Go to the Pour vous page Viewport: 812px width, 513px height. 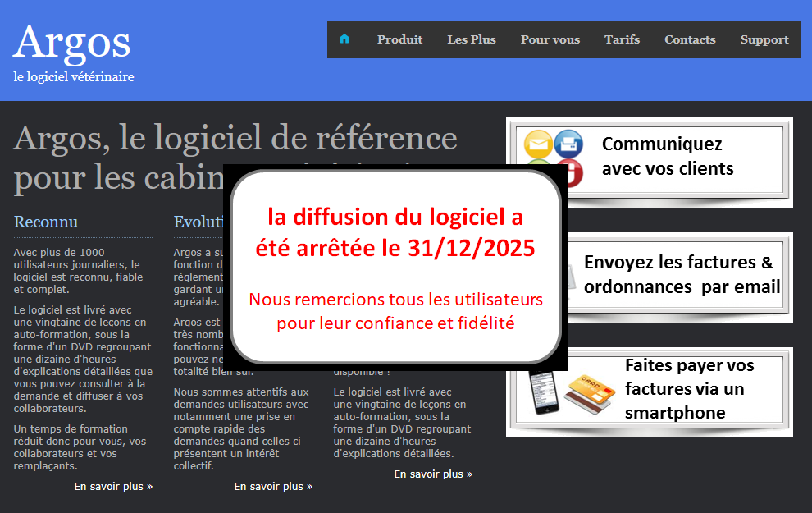[x=550, y=39]
